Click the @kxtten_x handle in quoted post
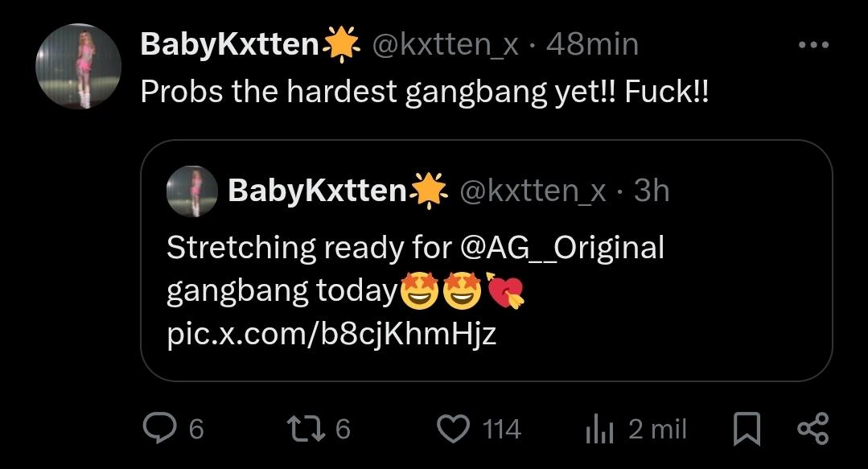 click(x=532, y=191)
